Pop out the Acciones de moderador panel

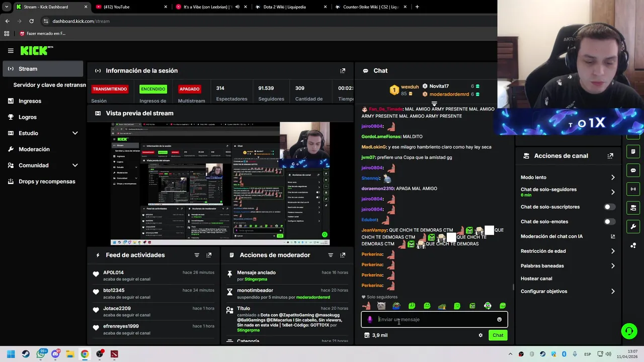point(343,255)
